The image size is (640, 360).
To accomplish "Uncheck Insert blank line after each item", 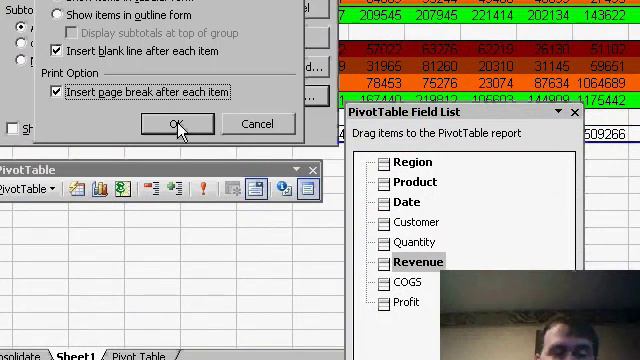I will (56, 51).
